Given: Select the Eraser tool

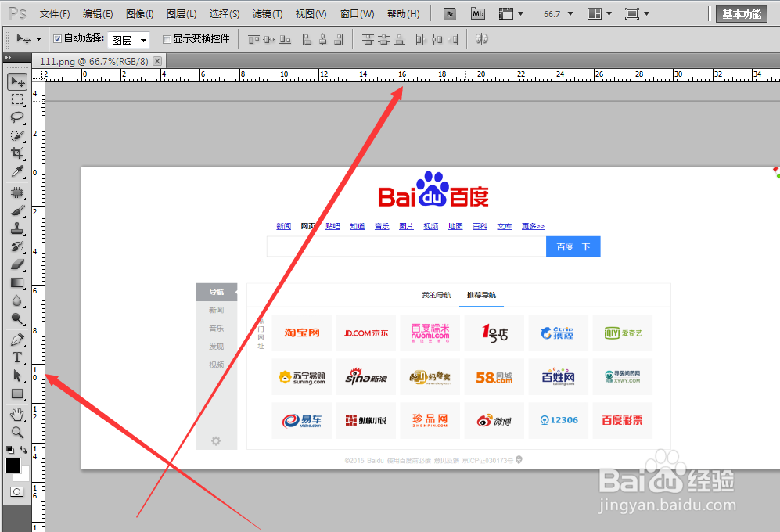Looking at the screenshot, I should coord(17,264).
